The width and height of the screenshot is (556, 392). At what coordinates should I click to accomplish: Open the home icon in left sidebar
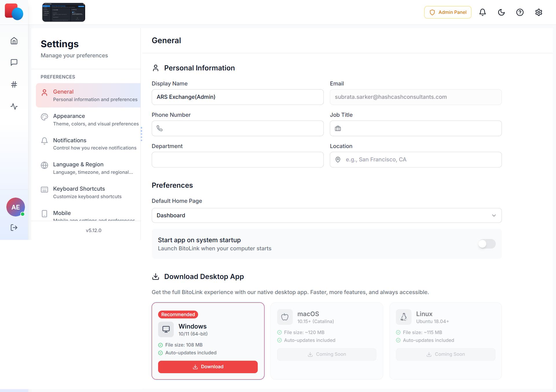[14, 41]
